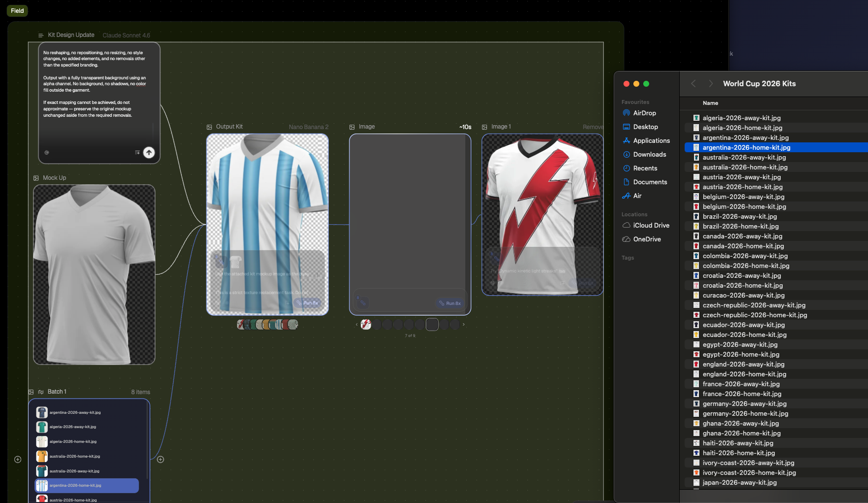
Task: Click the Image 1 red lightning shirt preview
Action: (542, 215)
